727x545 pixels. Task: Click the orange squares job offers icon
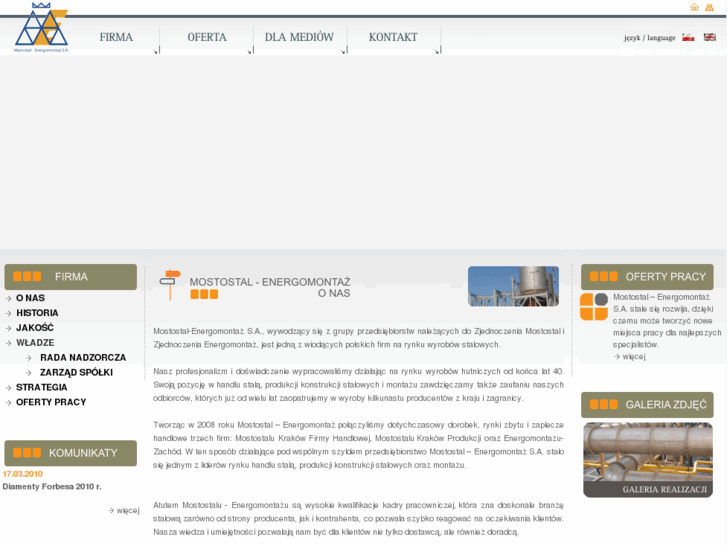click(x=594, y=307)
